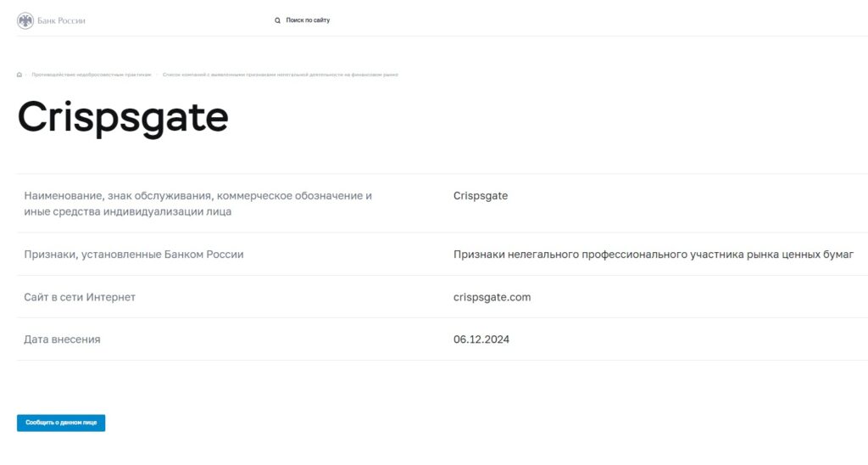Click the illegal securities participant signs value
Viewport: 868px width, 465px height.
pos(653,255)
